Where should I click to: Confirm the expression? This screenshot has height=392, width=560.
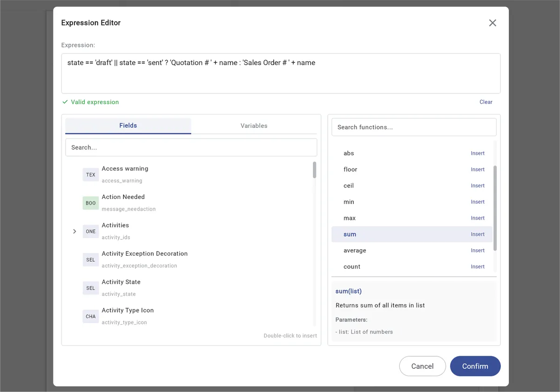click(x=475, y=366)
